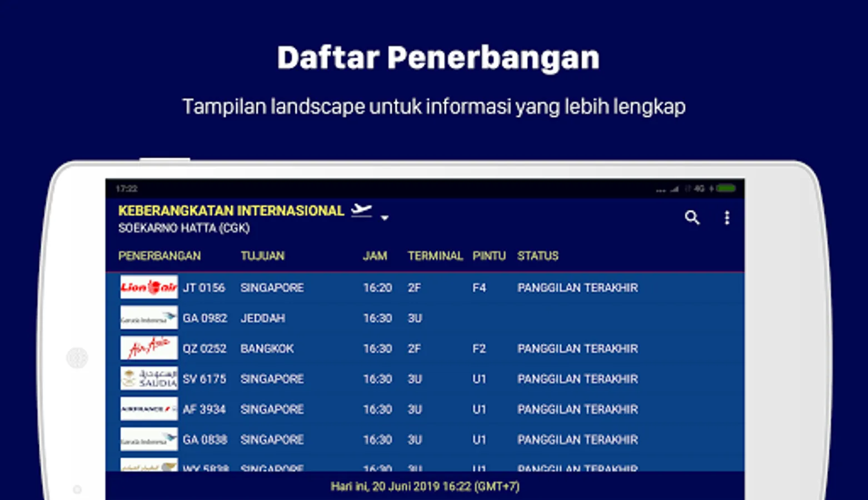Open flight number GA 0838
This screenshot has height=500, width=868.
[205, 440]
